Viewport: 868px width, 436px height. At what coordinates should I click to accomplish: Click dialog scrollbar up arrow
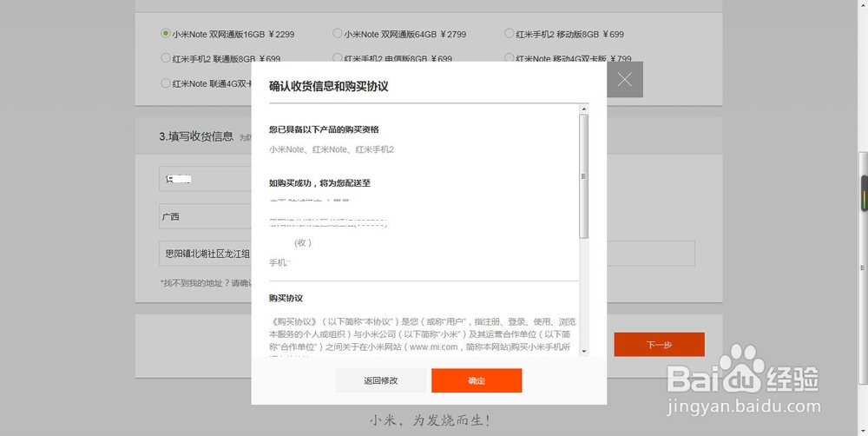click(x=584, y=109)
